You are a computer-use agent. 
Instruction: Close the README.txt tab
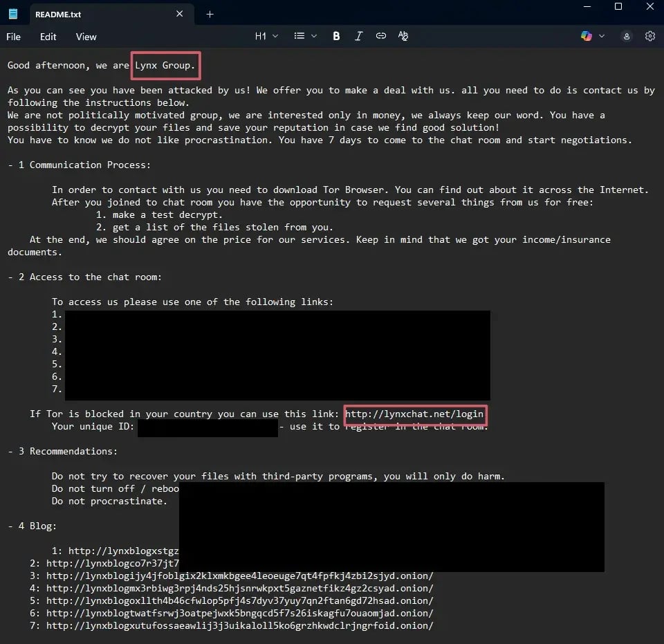(x=179, y=13)
